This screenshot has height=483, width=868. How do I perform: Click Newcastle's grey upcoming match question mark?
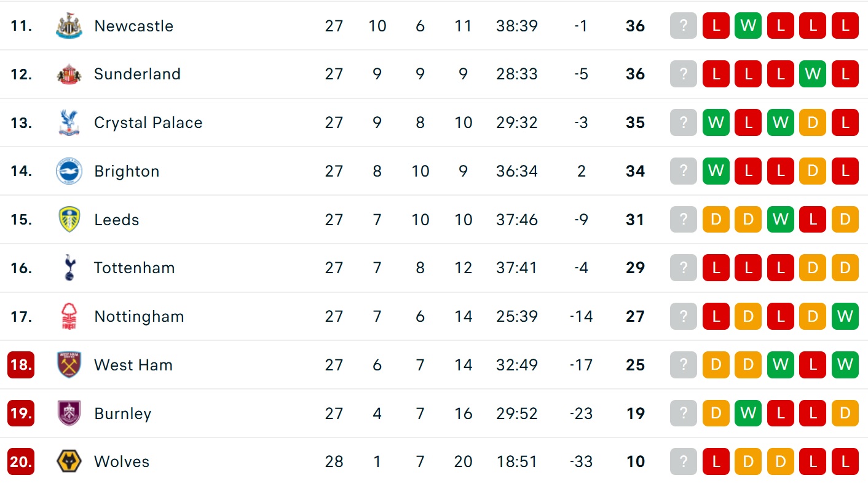[x=684, y=26]
